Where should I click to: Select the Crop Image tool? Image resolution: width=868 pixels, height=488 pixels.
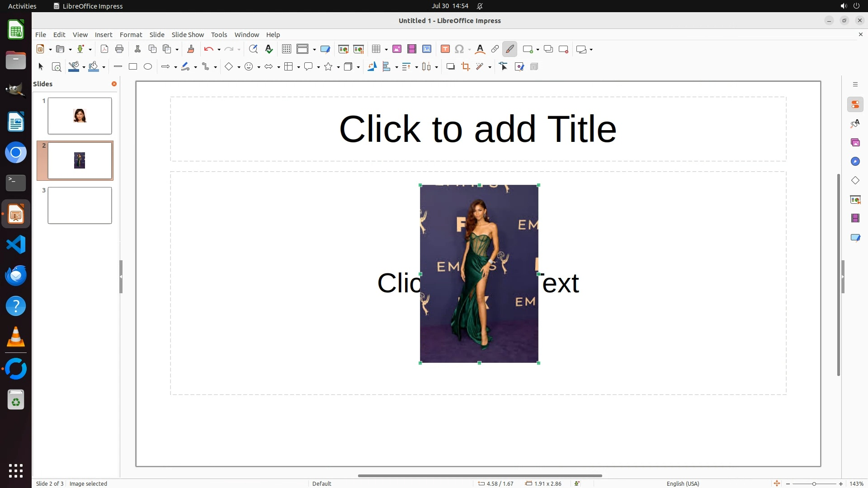pos(465,67)
